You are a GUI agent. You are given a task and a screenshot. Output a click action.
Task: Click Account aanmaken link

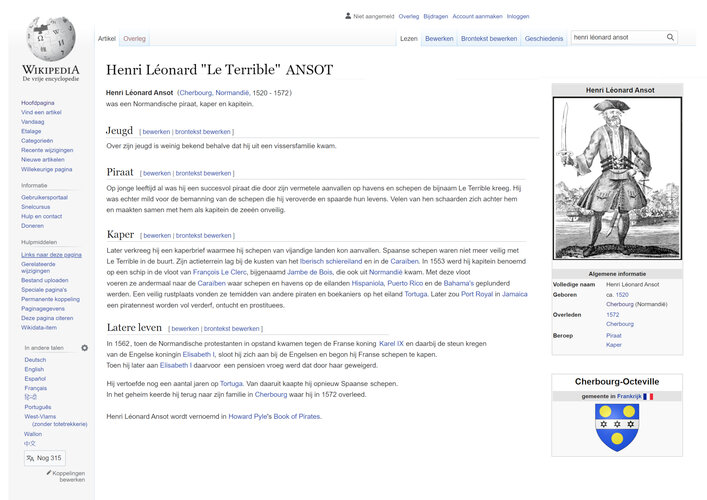pos(477,16)
